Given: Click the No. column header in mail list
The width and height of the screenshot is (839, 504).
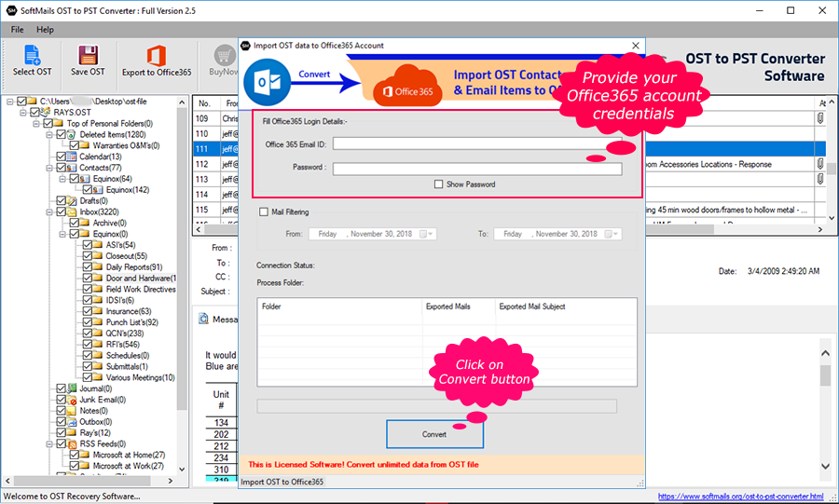Looking at the screenshot, I should pyautogui.click(x=207, y=103).
